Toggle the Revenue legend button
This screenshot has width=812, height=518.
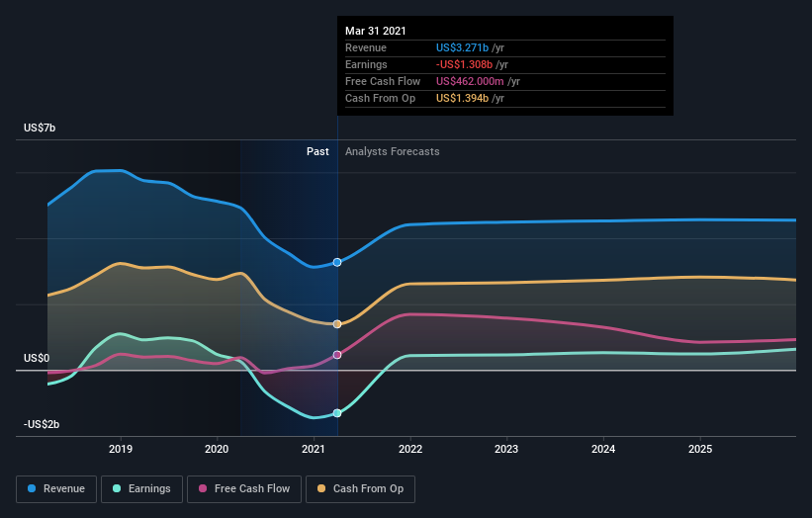56,489
